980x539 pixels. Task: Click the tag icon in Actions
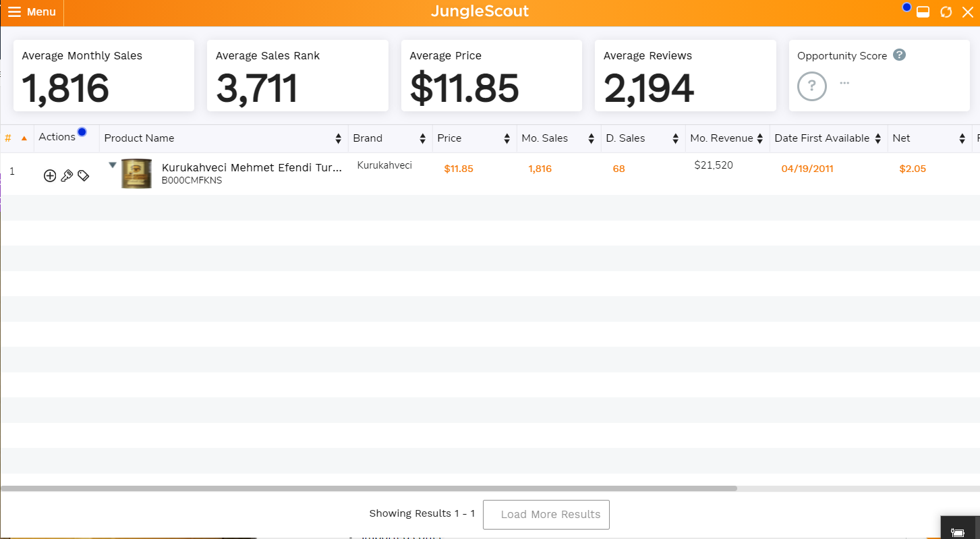tap(84, 176)
